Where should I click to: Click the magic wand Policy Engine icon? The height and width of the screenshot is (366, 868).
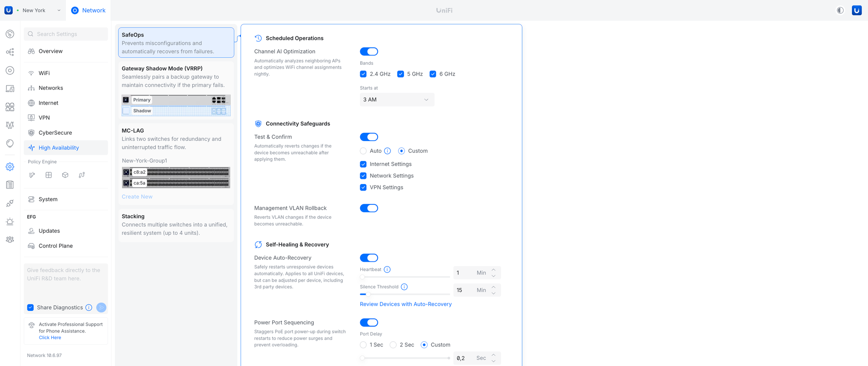click(32, 175)
